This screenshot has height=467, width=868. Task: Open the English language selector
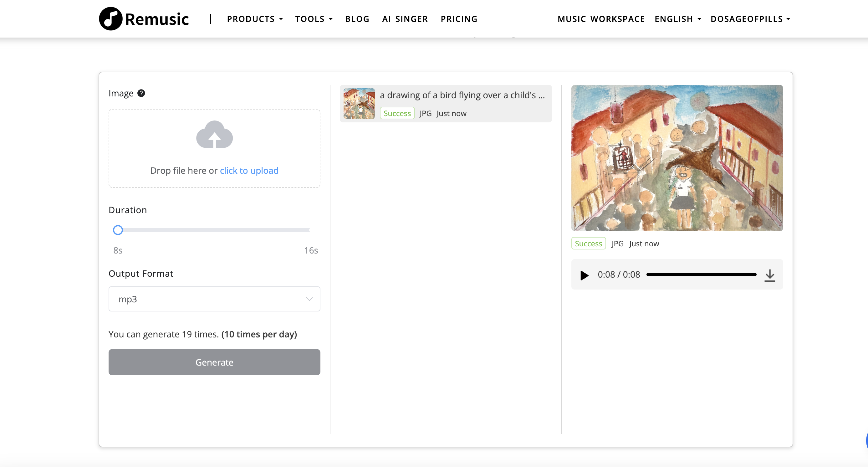(677, 19)
